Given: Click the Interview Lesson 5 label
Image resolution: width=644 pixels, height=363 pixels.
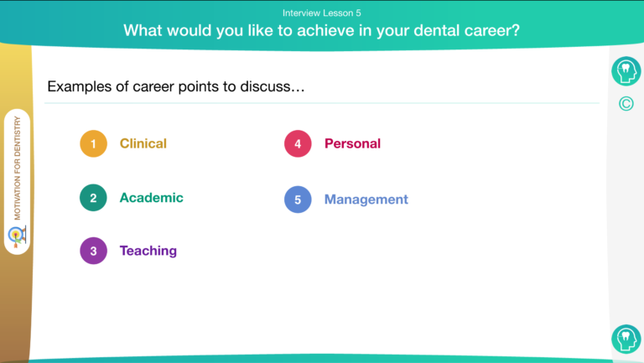Looking at the screenshot, I should pos(322,13).
